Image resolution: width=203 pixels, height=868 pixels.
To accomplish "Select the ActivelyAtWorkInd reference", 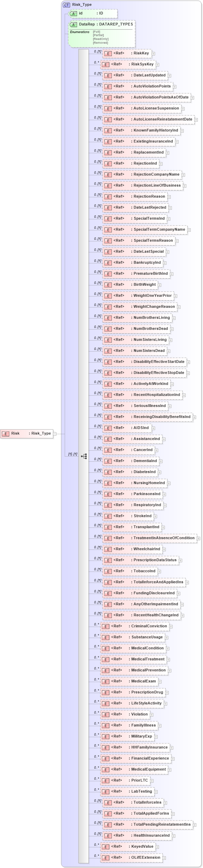I will tap(136, 384).
